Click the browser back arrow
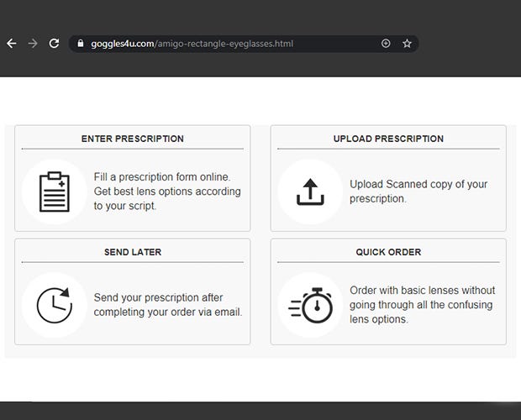Screen dimensions: 521x420 (12, 44)
